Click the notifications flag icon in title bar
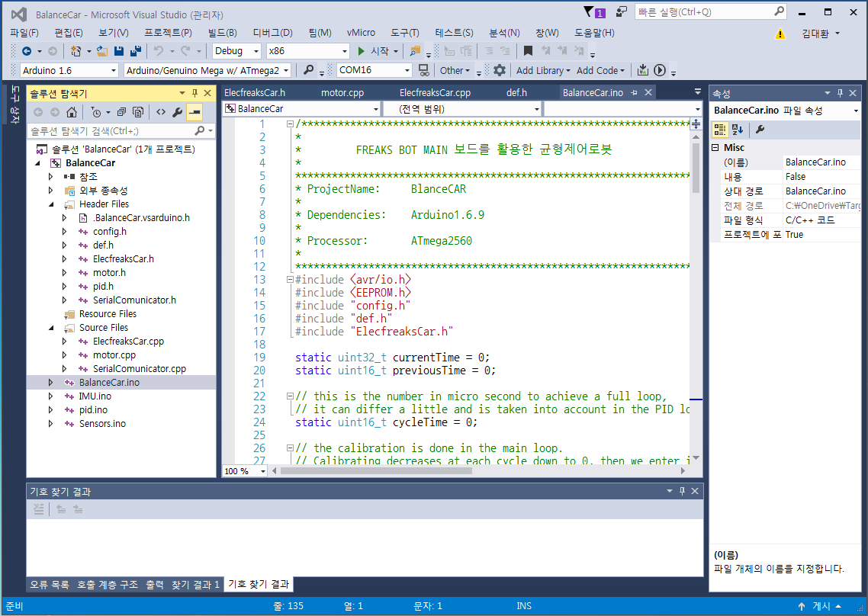The image size is (868, 616). coord(594,11)
